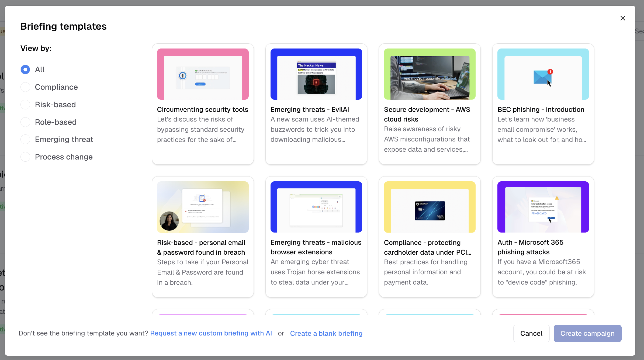Viewport: 644px width, 360px height.
Task: Select personal email breach template thumbnail
Action: (203, 207)
